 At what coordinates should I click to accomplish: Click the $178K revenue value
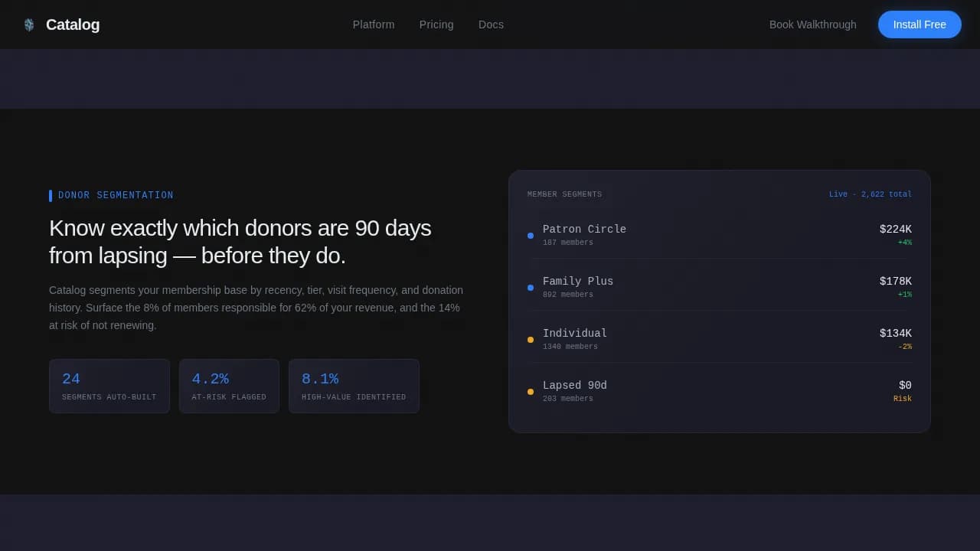(x=896, y=281)
